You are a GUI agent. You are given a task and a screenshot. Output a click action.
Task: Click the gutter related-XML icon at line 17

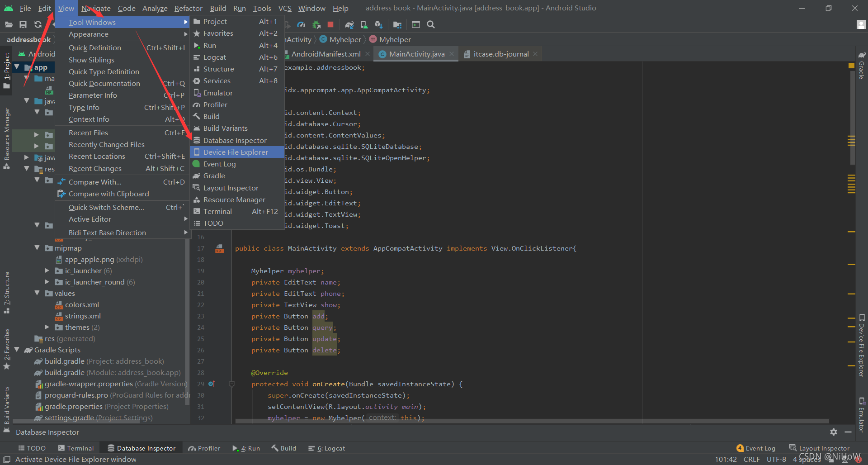tap(219, 248)
